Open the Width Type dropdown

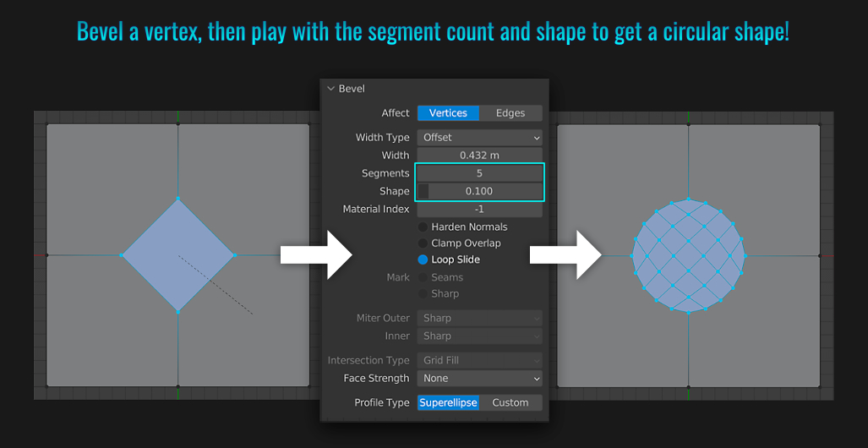click(479, 137)
